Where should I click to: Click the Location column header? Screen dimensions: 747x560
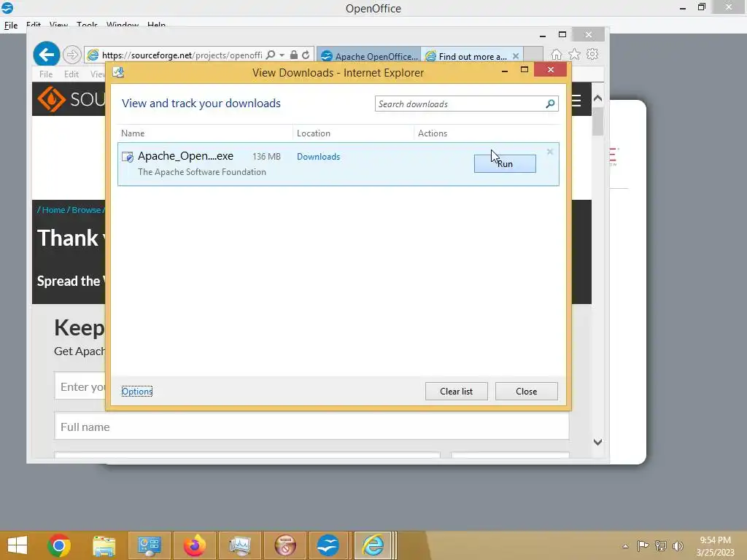[x=313, y=133]
